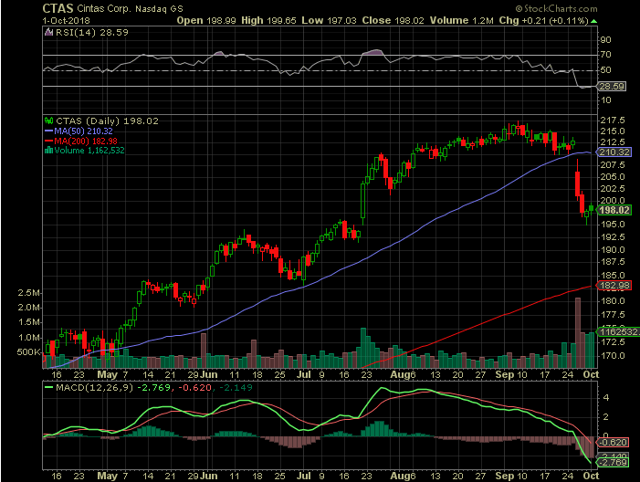Open the StockCharts.com copyright link
The image size is (640, 482).
click(x=556, y=9)
